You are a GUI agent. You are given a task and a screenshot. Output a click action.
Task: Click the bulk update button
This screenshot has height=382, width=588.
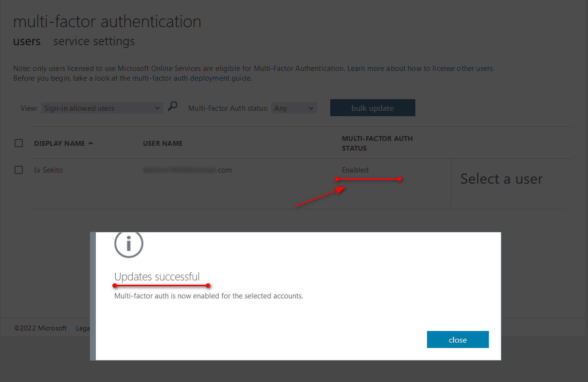click(x=373, y=107)
